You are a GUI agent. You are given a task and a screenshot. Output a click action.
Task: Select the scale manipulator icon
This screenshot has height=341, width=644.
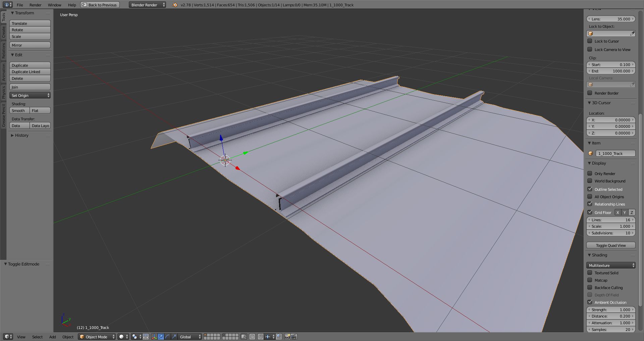click(174, 337)
